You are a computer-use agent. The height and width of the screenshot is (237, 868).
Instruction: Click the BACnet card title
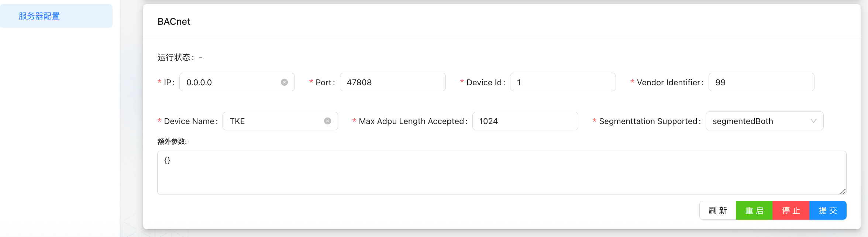(174, 22)
